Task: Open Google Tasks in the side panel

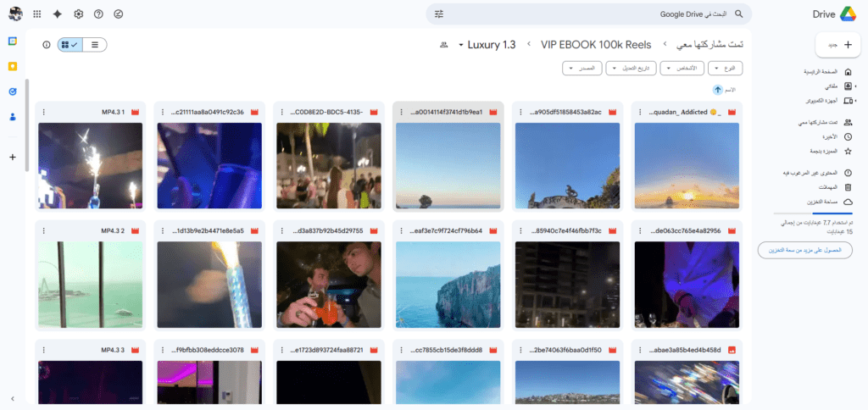Action: 13,91
